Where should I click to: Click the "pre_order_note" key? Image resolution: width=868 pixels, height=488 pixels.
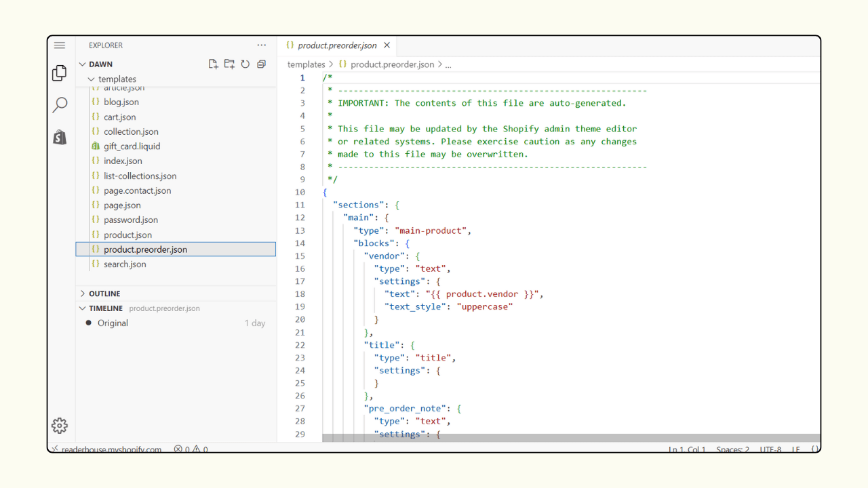(405, 409)
